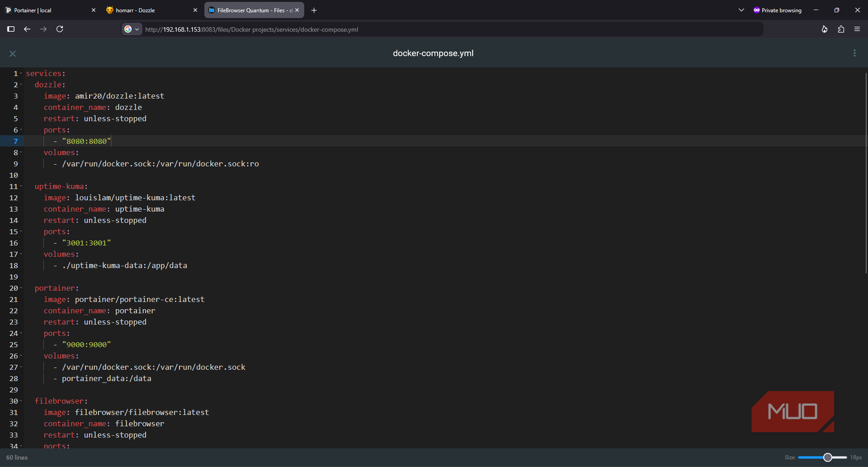The image size is (868, 467).
Task: Click container_name: uptime-kuma on line 13
Action: [104, 209]
